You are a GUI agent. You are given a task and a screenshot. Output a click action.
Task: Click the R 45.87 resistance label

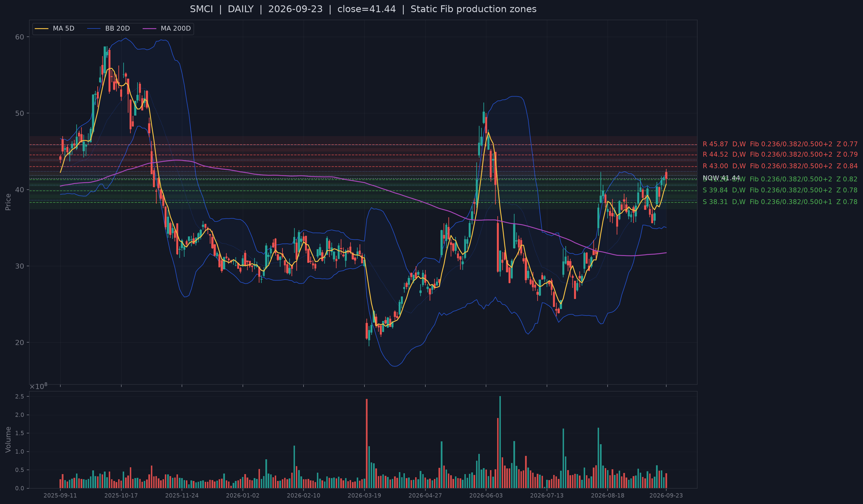pos(780,144)
